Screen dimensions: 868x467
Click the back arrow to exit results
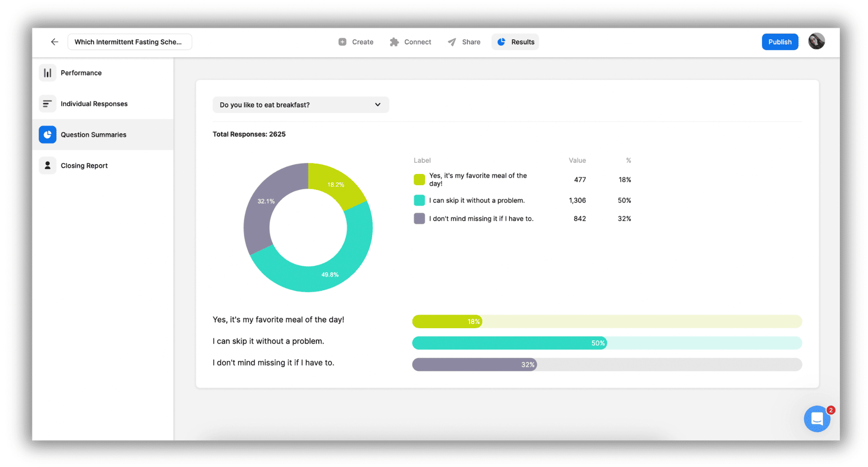(54, 42)
